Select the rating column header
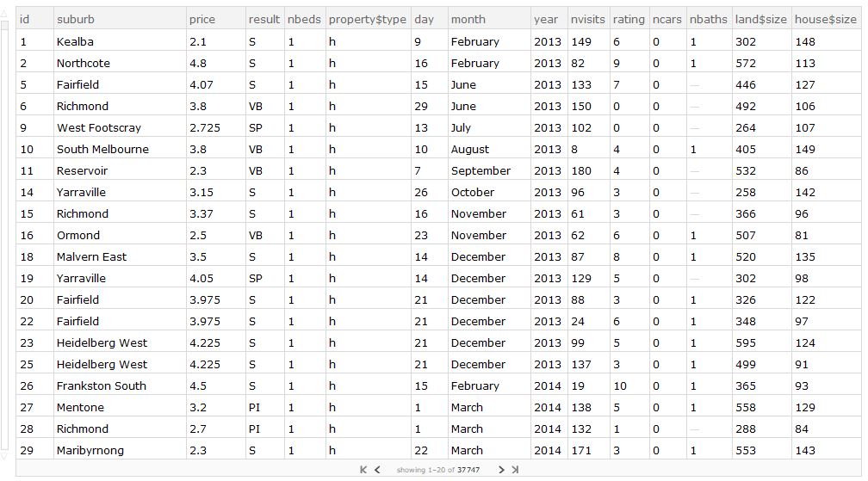The image size is (868, 481). click(629, 19)
